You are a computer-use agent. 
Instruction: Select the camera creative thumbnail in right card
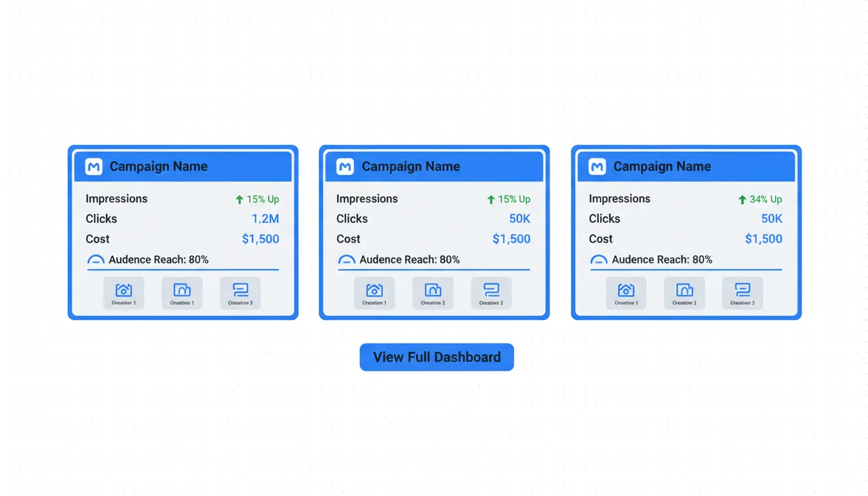(625, 293)
